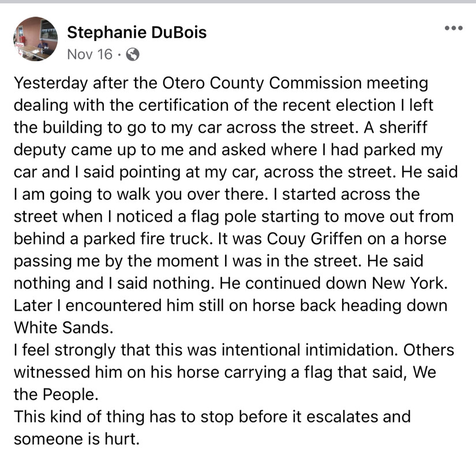Click the gray divider bar above the post

pyautogui.click(x=238, y=2)
